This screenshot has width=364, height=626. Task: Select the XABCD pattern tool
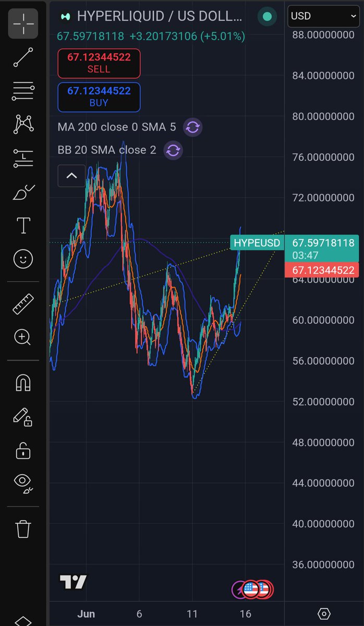23,124
